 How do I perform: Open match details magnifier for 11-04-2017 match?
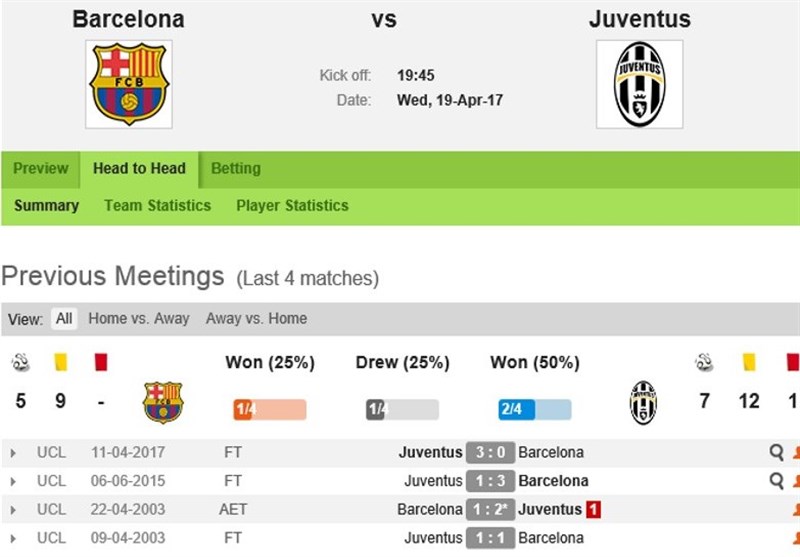point(776,452)
